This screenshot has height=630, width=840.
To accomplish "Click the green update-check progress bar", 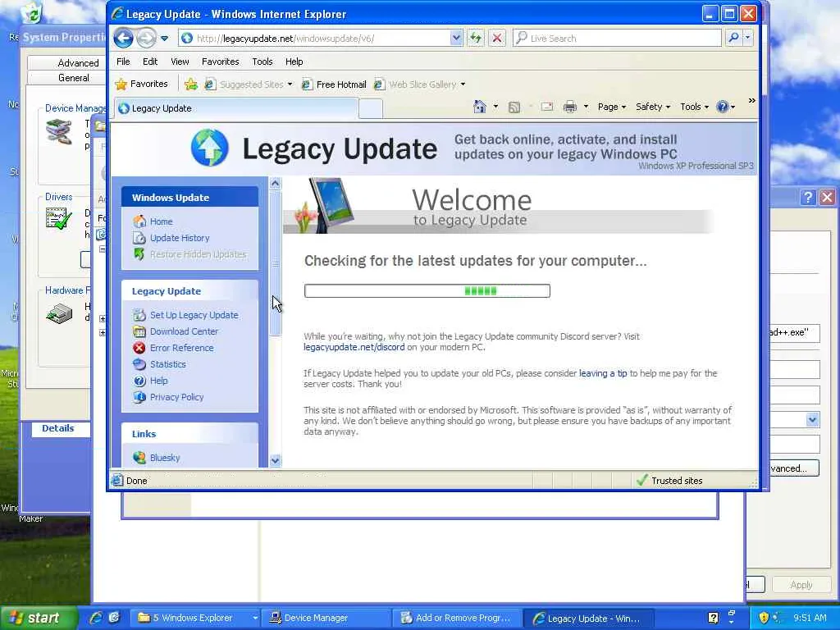I will (x=427, y=291).
